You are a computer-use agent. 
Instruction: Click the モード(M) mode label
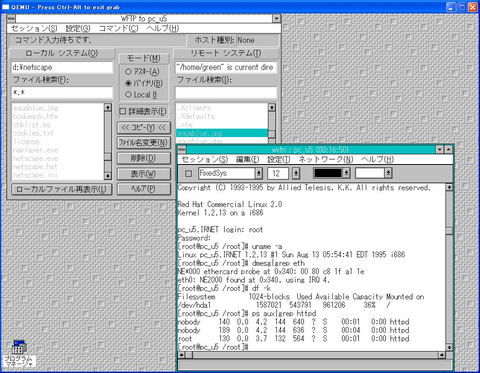tap(144, 58)
